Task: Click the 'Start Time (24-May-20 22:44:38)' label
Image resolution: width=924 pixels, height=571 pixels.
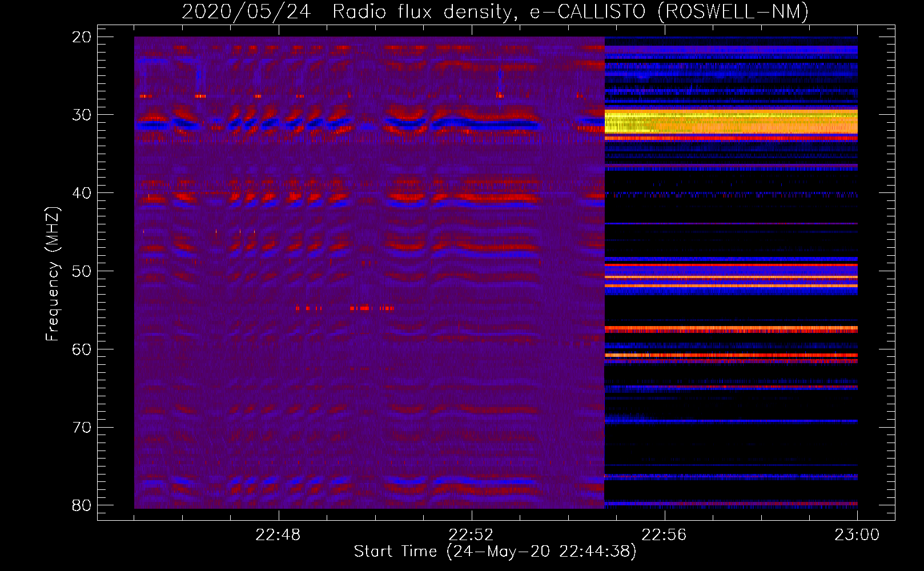Action: pos(495,552)
